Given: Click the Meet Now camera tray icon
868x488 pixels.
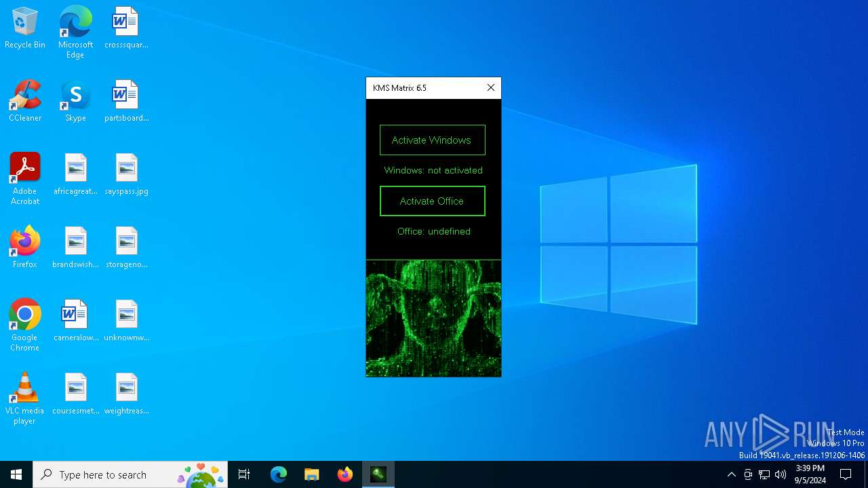Looking at the screenshot, I should pyautogui.click(x=748, y=474).
